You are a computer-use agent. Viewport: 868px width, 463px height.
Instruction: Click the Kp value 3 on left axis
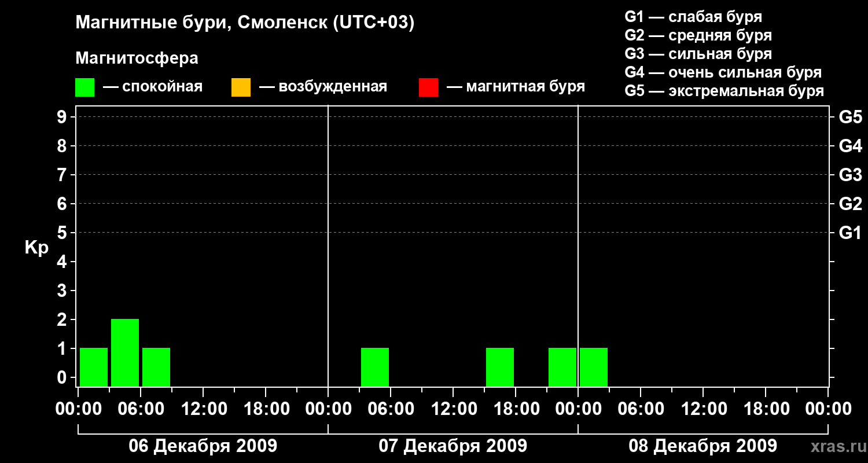point(63,291)
